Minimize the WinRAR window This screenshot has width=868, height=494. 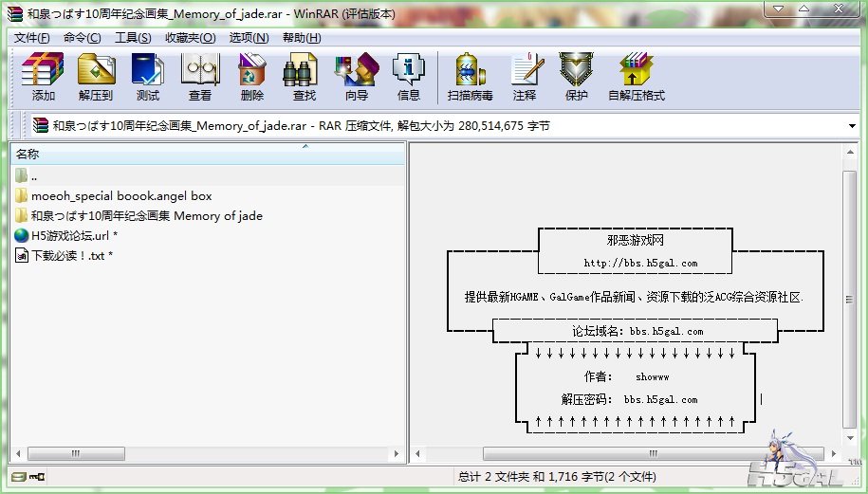click(x=779, y=9)
